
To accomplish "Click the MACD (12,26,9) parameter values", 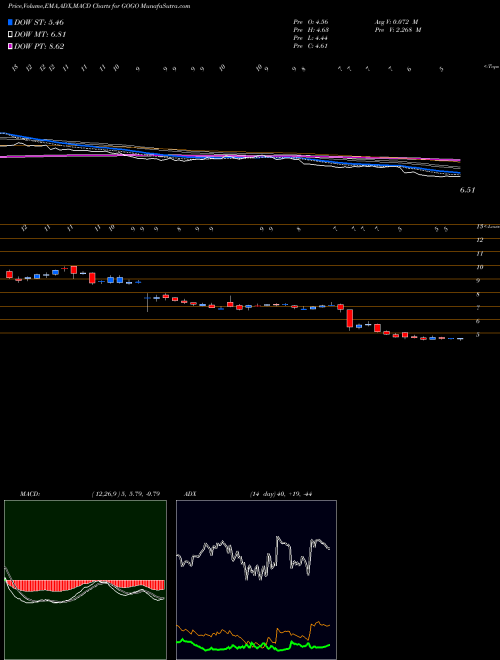I will tap(125, 494).
